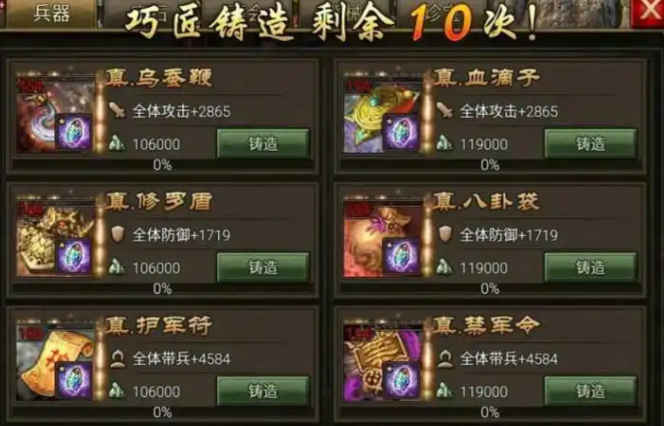This screenshot has width=664, height=426.
Task: Forge 真.乌蚕鞭 with 铸造 button
Action: pos(263,144)
